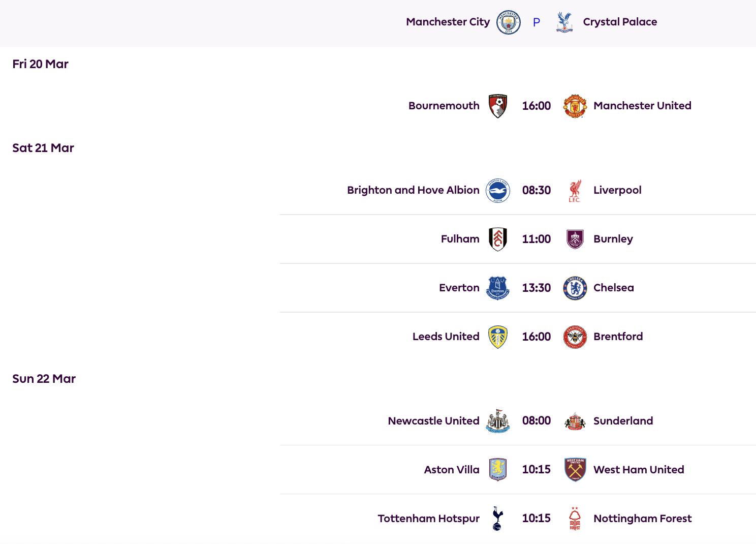Click the Liverpool liver bird crest

point(575,190)
